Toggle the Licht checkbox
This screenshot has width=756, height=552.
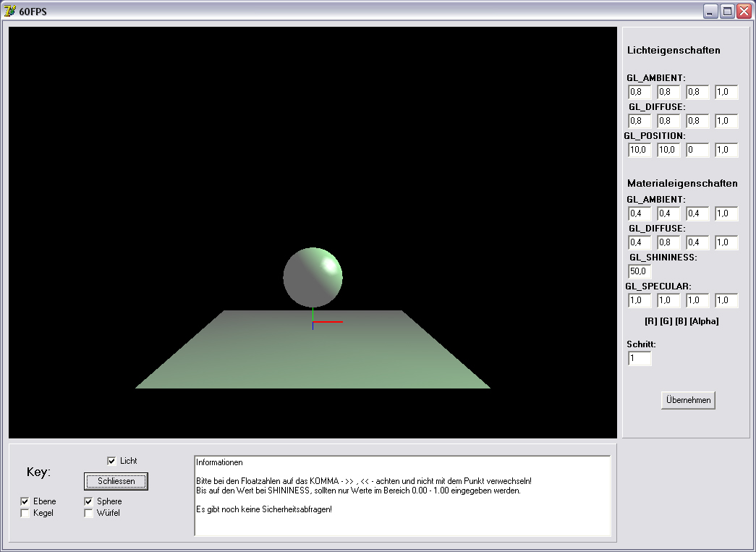point(111,461)
